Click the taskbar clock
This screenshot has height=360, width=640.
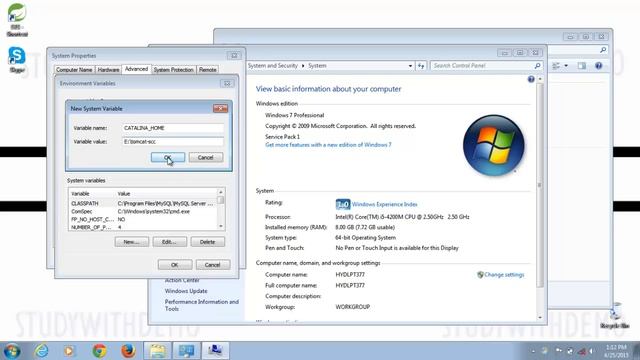coord(616,351)
